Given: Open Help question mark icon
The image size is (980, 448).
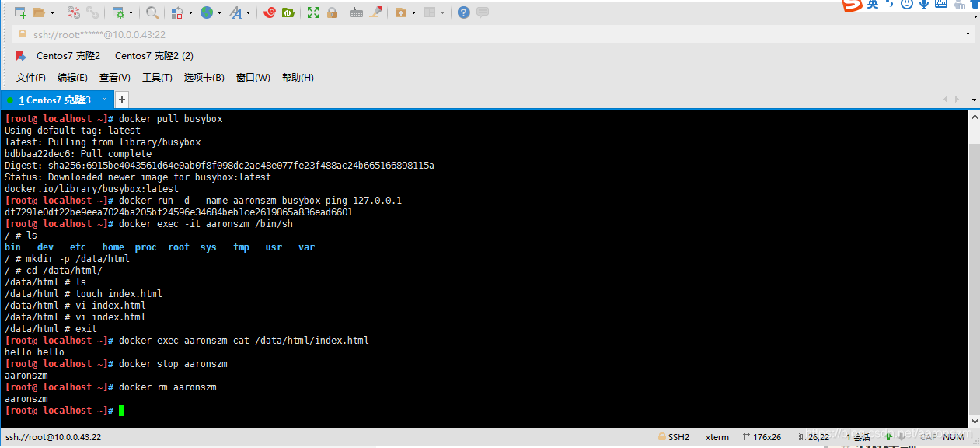Looking at the screenshot, I should click(x=463, y=12).
